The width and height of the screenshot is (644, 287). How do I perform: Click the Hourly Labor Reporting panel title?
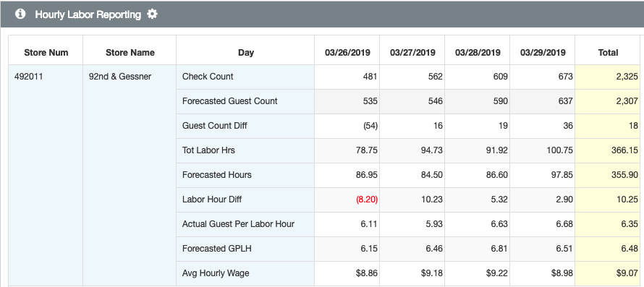(x=88, y=14)
